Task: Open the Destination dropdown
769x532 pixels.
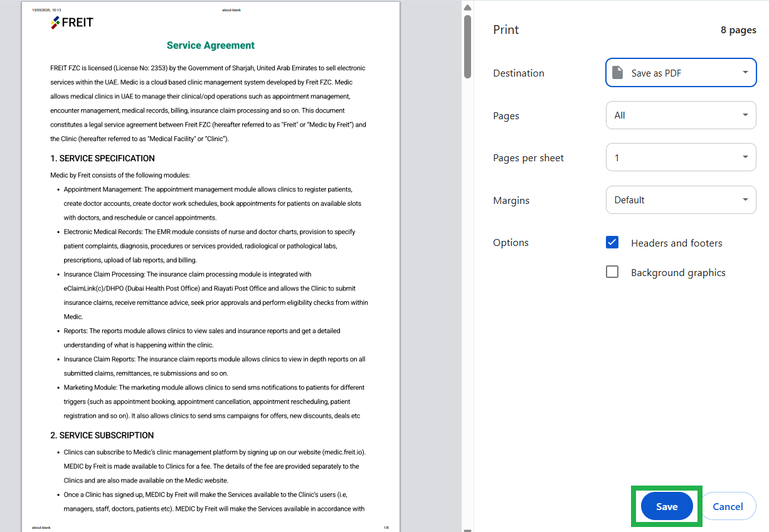Action: (x=681, y=73)
